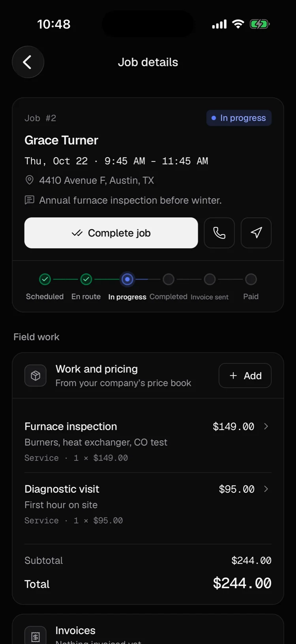Image resolution: width=296 pixels, height=644 pixels.
Task: Tap the Scheduled step checkmark circle
Action: point(45,280)
